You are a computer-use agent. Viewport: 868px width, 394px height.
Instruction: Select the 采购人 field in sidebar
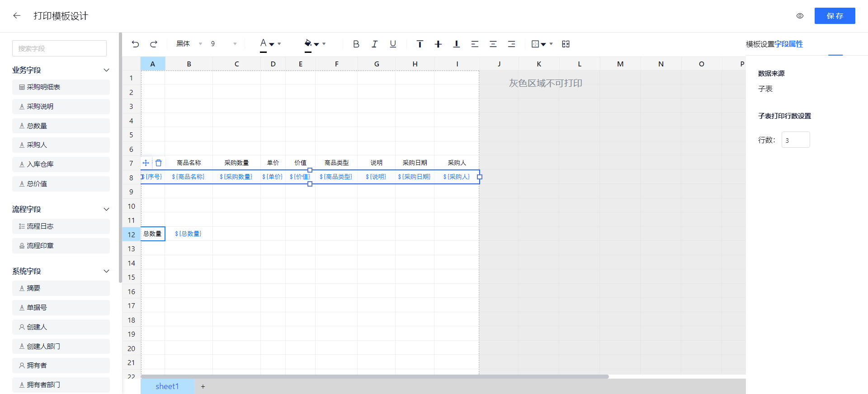coord(61,145)
